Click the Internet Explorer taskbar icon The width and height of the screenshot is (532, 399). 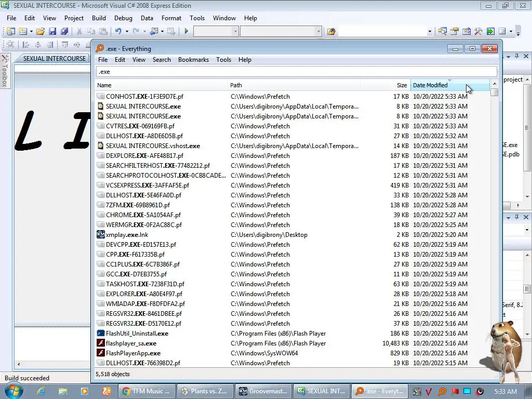pyautogui.click(x=42, y=391)
